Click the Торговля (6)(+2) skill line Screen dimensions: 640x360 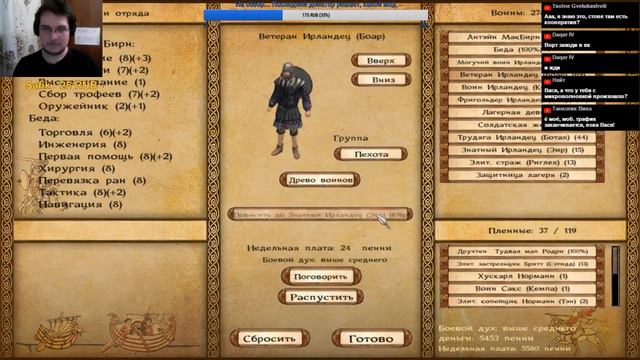pyautogui.click(x=85, y=133)
